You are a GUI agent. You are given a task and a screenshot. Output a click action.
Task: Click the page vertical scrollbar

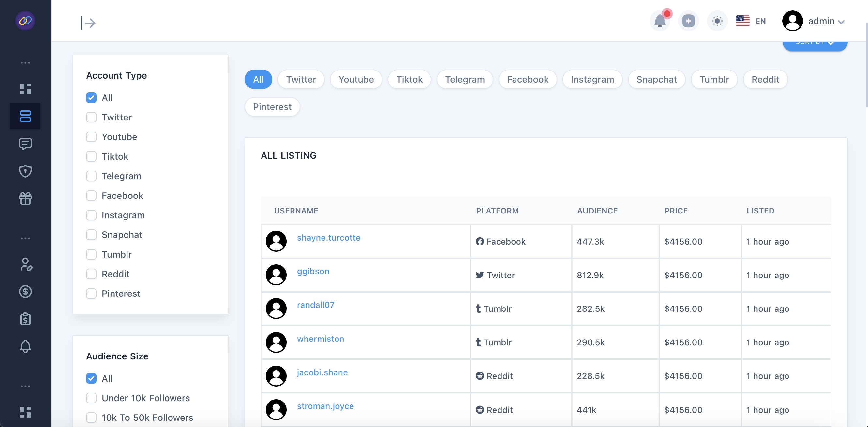coord(866,64)
